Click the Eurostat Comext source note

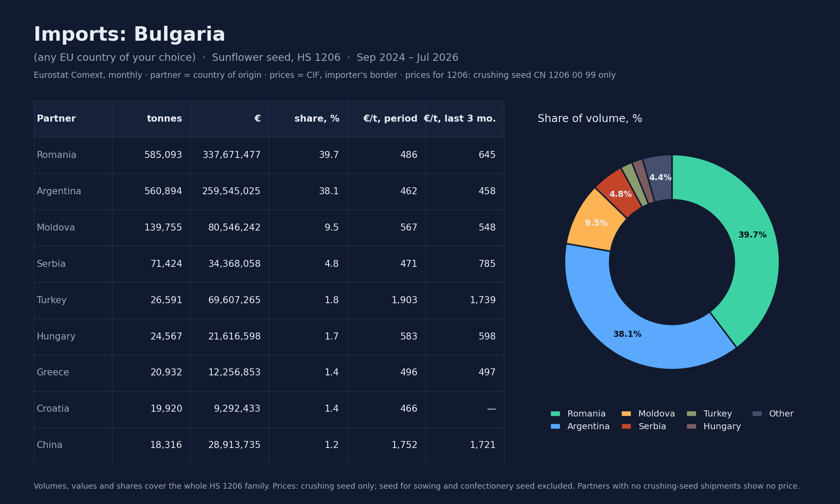[x=325, y=75]
